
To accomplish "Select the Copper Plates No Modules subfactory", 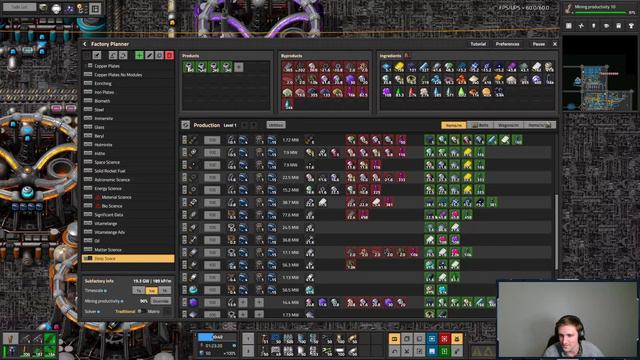I will (x=128, y=75).
